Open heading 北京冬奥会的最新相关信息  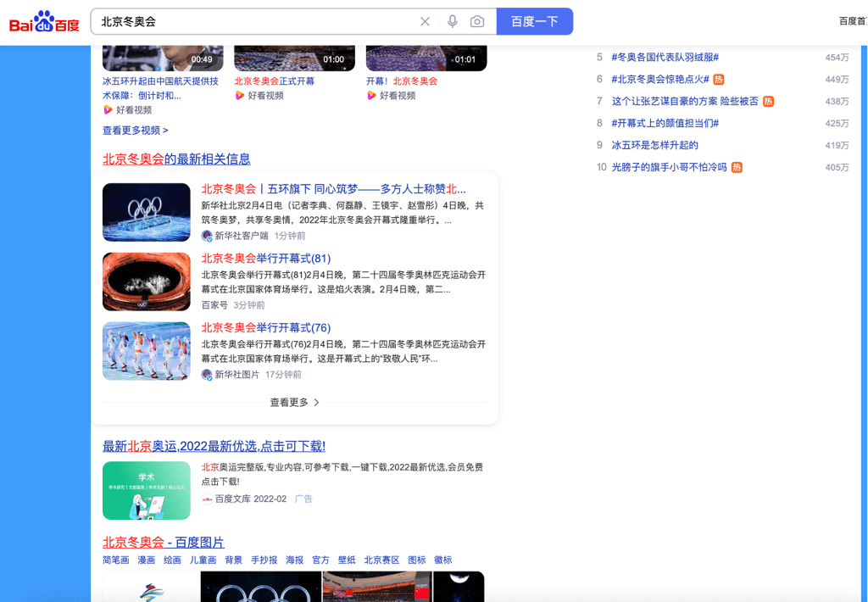pos(176,159)
